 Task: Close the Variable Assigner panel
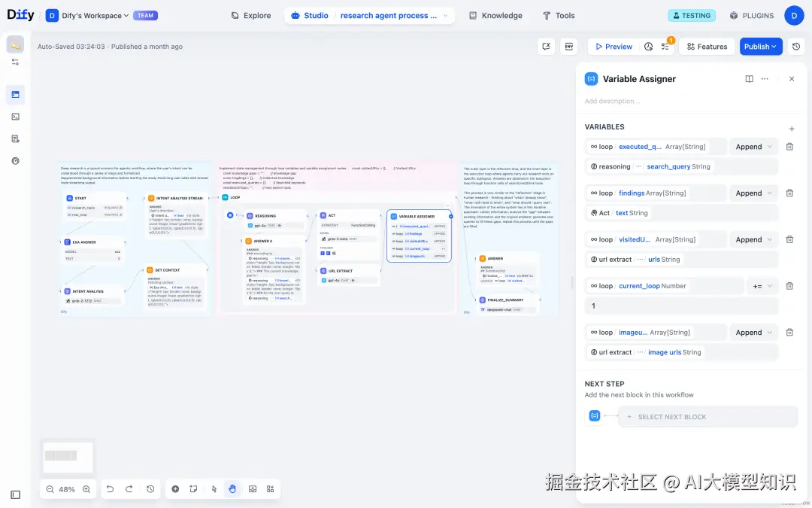791,79
